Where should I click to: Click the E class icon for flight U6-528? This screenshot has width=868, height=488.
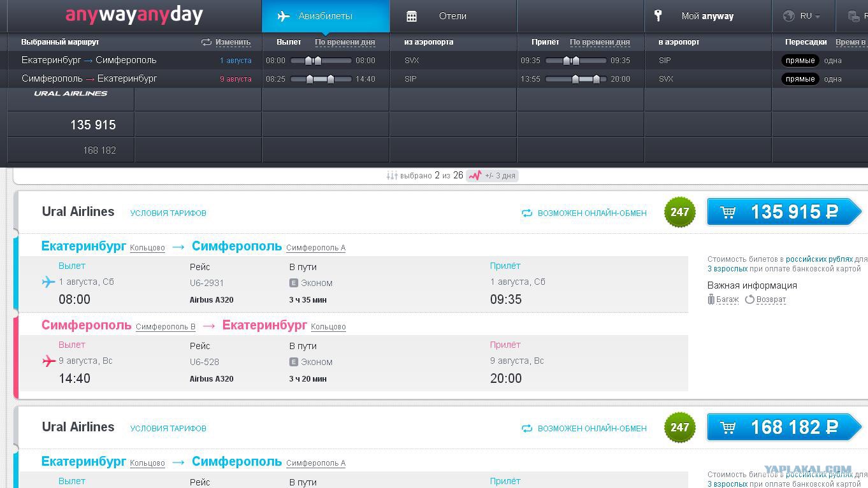tap(294, 362)
